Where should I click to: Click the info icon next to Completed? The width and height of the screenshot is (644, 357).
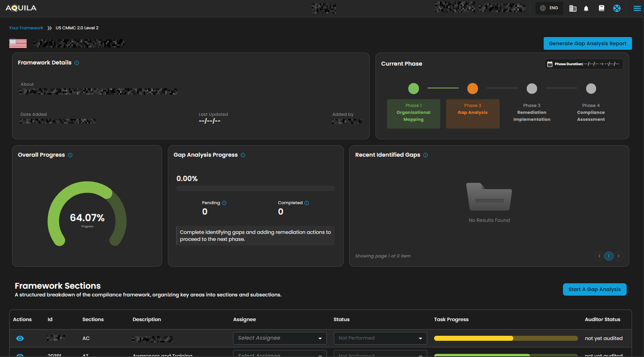click(307, 203)
